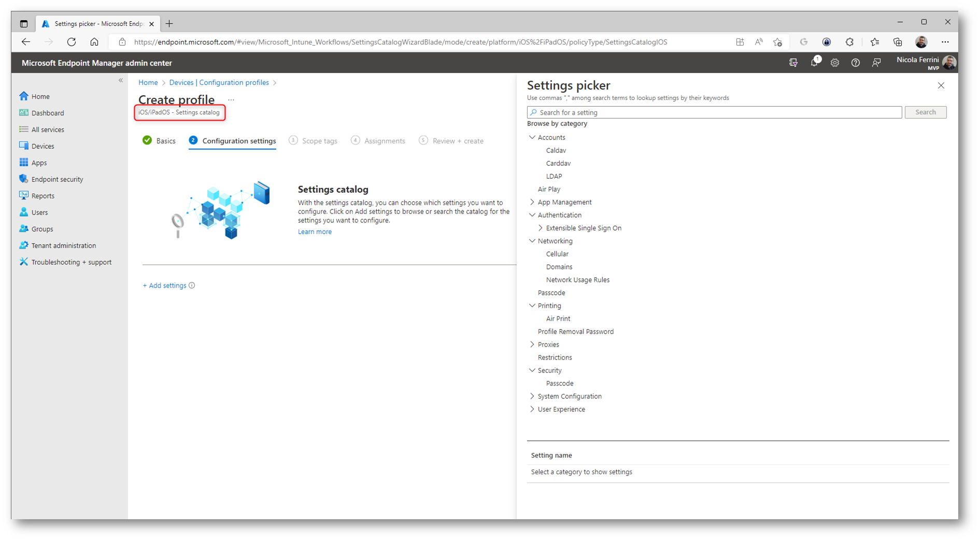This screenshot has width=980, height=541.
Task: Collapse the left navigation sidebar
Action: [x=121, y=80]
